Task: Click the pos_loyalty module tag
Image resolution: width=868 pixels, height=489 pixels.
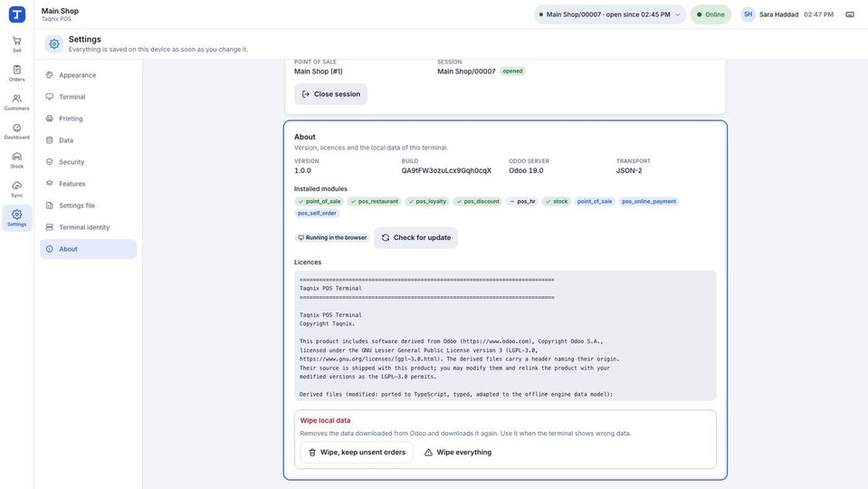Action: point(427,202)
